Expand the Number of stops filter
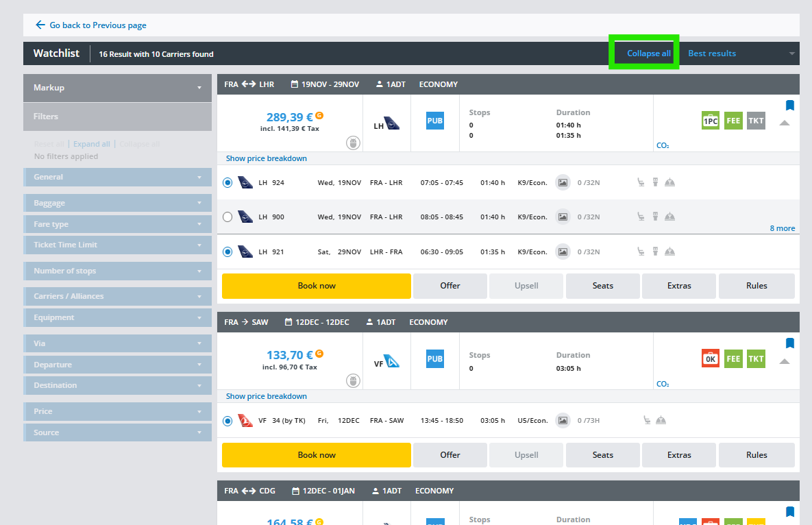The height and width of the screenshot is (525, 812). (x=117, y=271)
